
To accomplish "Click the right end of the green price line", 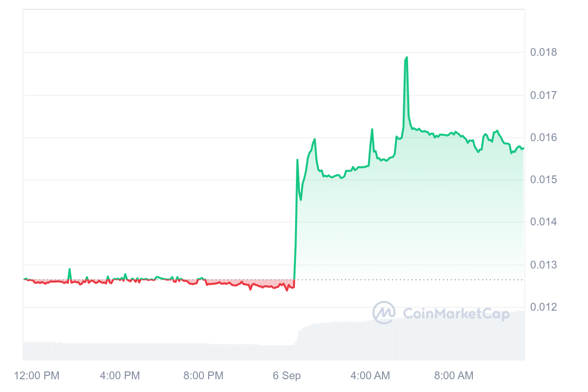I will coord(523,148).
